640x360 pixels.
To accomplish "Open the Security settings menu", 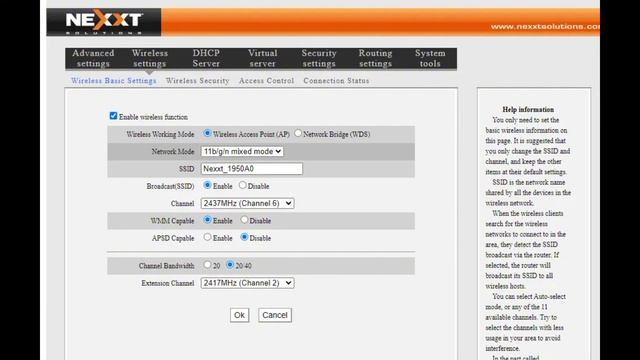I will [x=319, y=58].
